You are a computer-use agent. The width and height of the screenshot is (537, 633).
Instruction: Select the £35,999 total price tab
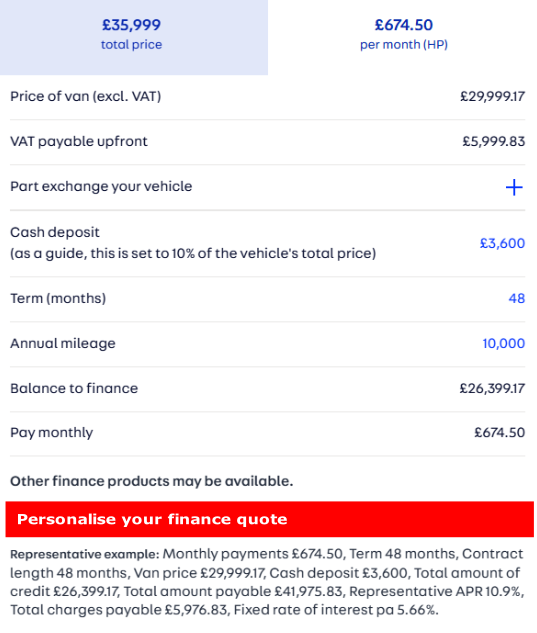[134, 37]
